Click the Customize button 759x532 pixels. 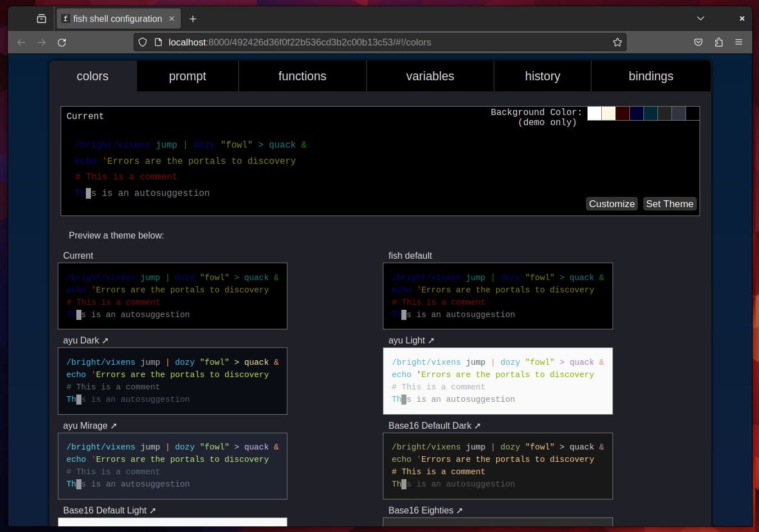(x=611, y=204)
